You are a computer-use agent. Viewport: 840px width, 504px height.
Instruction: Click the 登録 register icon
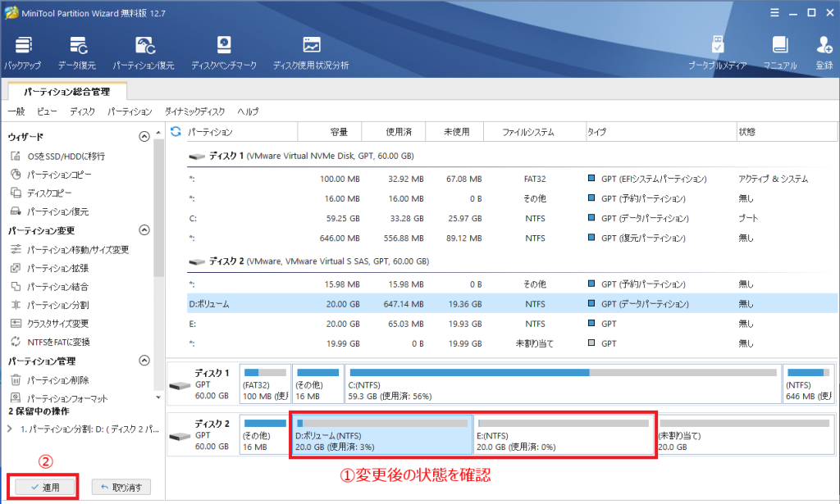click(x=824, y=53)
